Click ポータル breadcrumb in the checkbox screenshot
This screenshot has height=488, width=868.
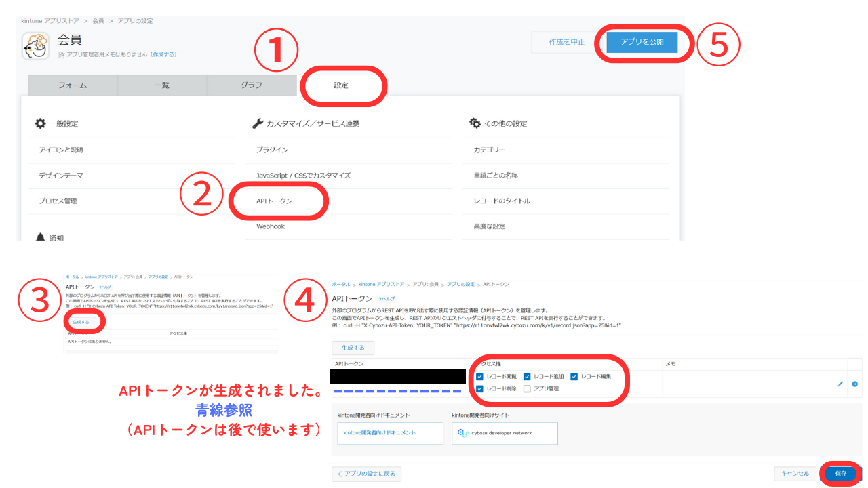[342, 284]
